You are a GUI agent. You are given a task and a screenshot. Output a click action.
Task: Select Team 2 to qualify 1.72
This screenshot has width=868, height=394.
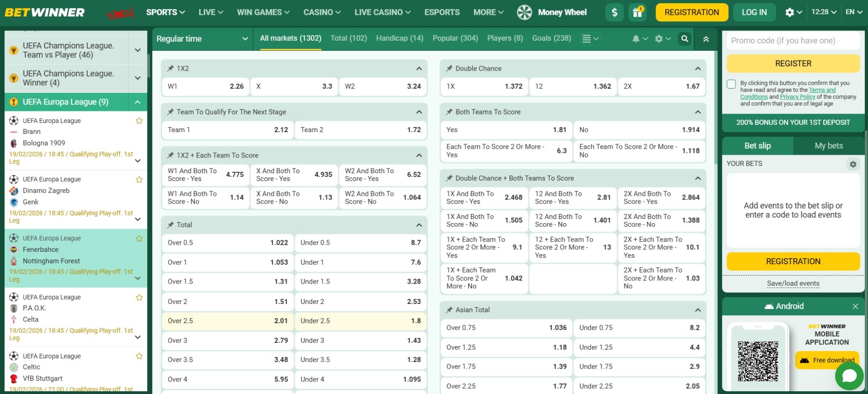(360, 130)
